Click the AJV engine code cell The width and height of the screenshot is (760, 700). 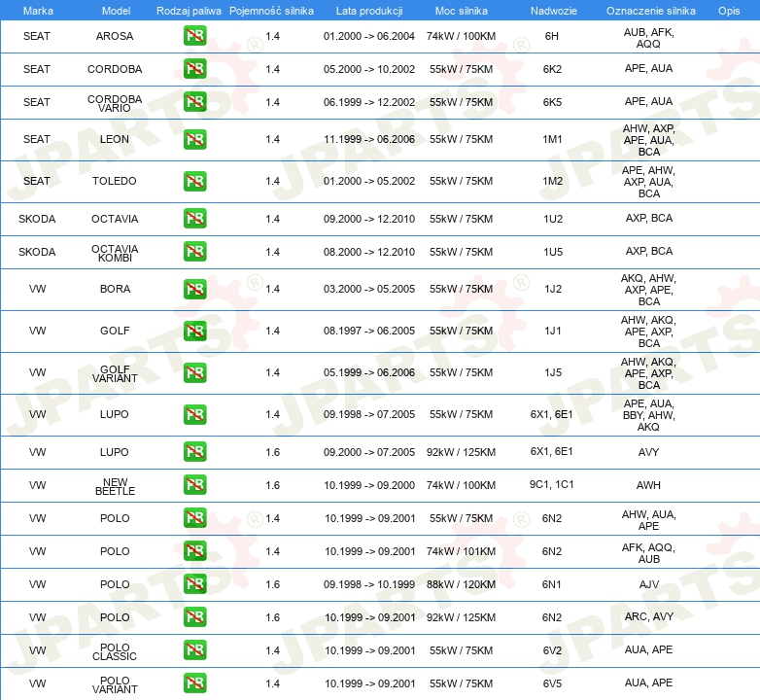click(648, 584)
